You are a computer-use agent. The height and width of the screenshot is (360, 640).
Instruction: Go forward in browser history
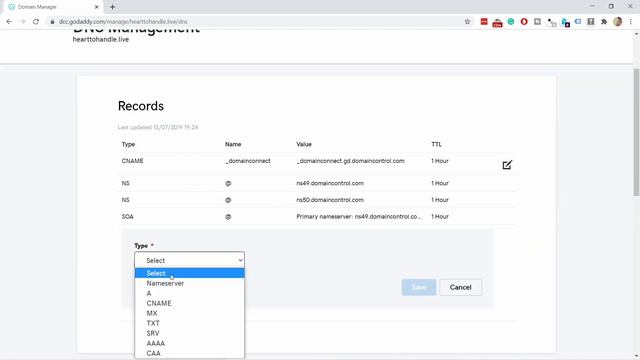point(22,22)
